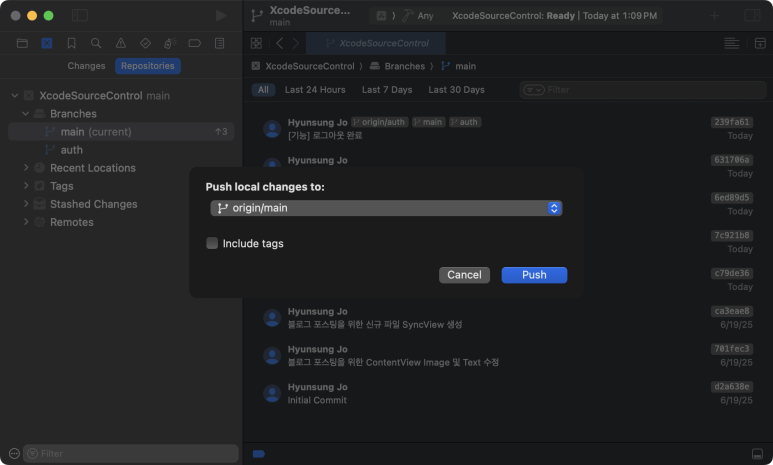Toggle the navigator sidebar icon
The image size is (773, 465).
click(x=80, y=15)
